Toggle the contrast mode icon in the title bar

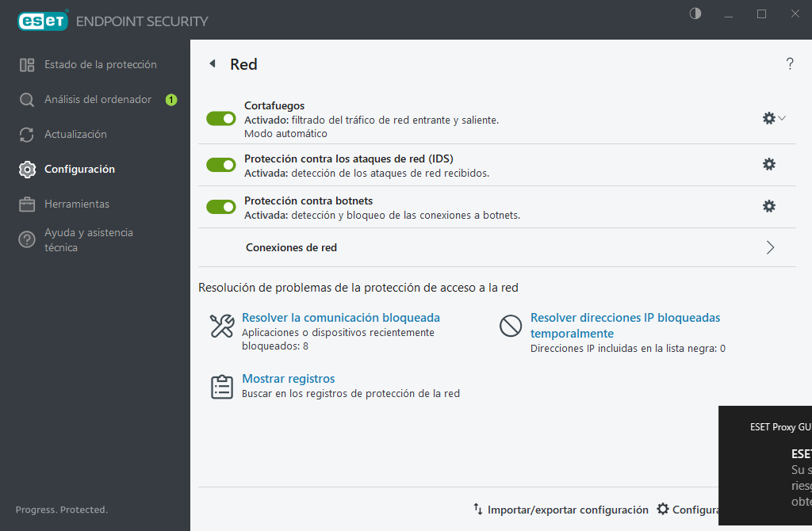coord(695,13)
